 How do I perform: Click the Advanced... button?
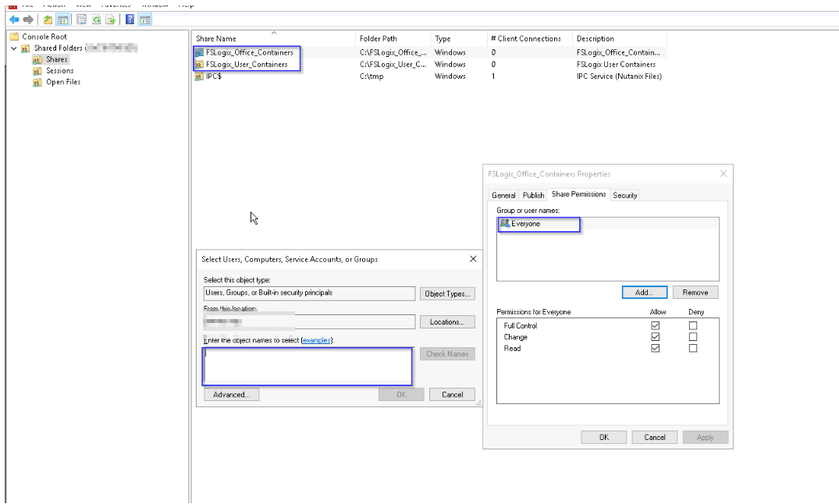pos(231,394)
